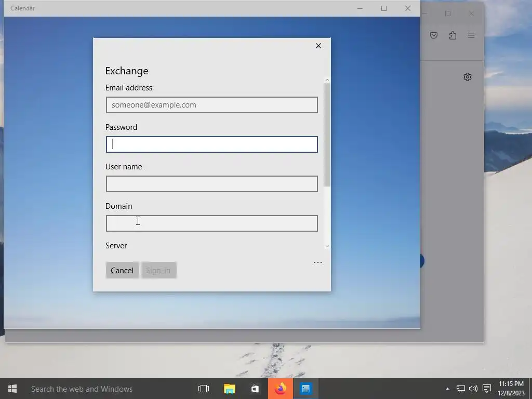Open the Firefox Pocket icon in background window
532x399 pixels.
(434, 35)
